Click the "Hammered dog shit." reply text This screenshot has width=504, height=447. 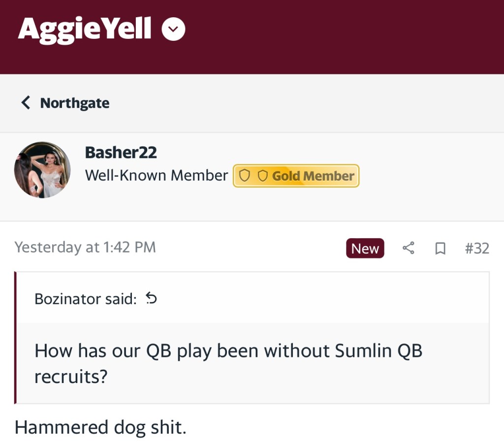tap(101, 427)
